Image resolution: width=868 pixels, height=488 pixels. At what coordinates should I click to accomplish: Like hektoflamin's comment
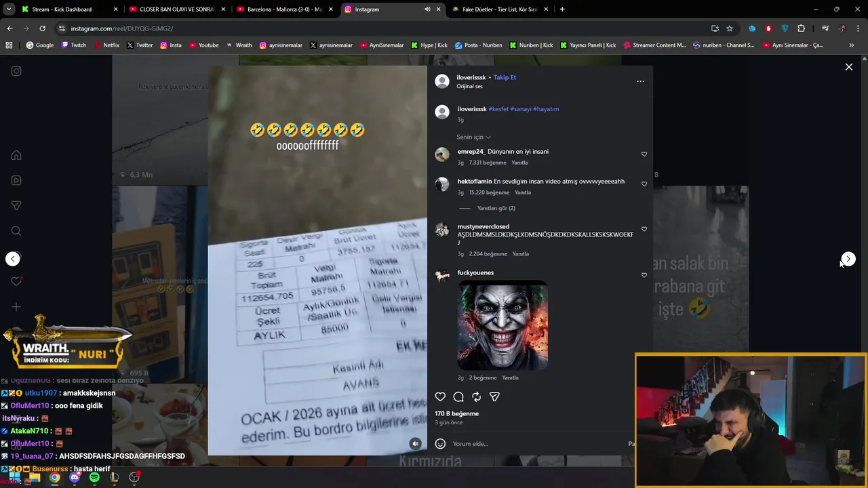[x=644, y=184]
